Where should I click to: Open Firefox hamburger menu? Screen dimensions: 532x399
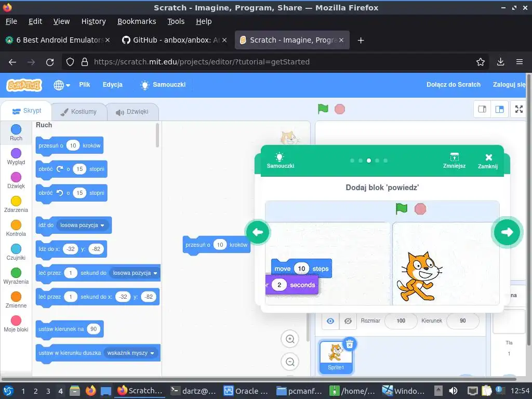click(x=520, y=62)
